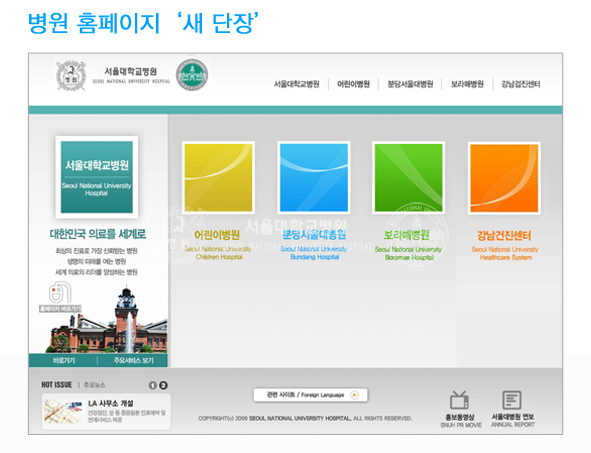Click the 주요뉴스 label

click(x=94, y=385)
